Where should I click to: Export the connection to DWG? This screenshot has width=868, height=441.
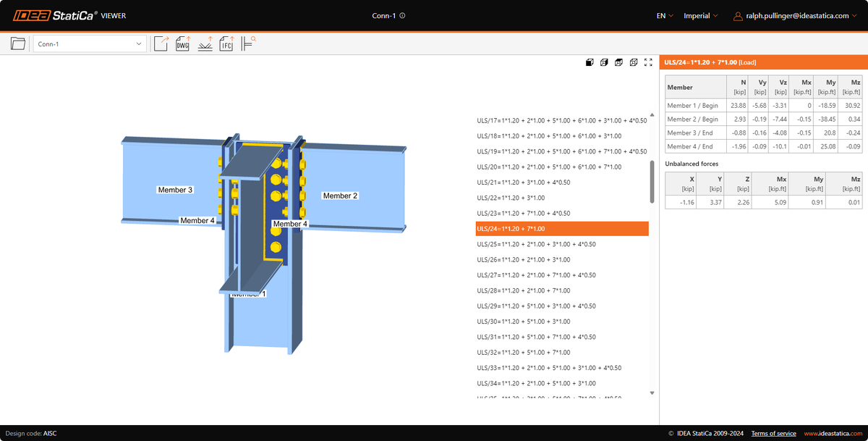(183, 44)
